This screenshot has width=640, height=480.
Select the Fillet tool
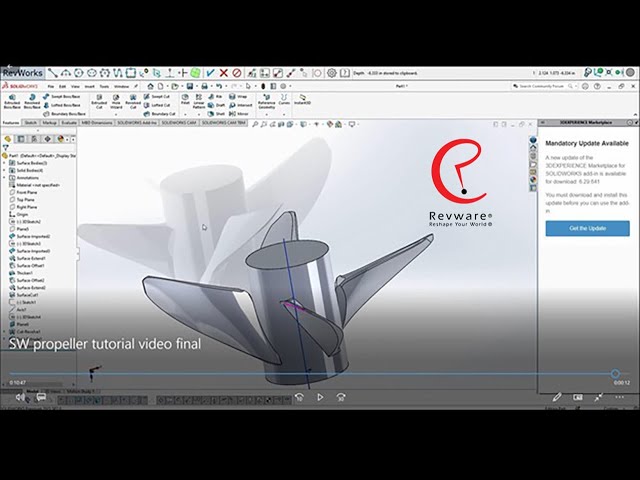pyautogui.click(x=185, y=100)
